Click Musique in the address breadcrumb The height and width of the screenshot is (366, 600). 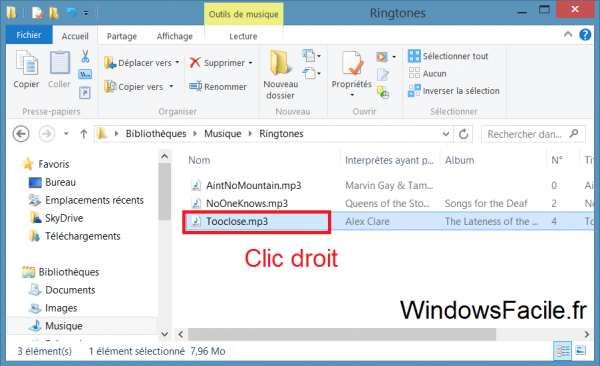(222, 134)
